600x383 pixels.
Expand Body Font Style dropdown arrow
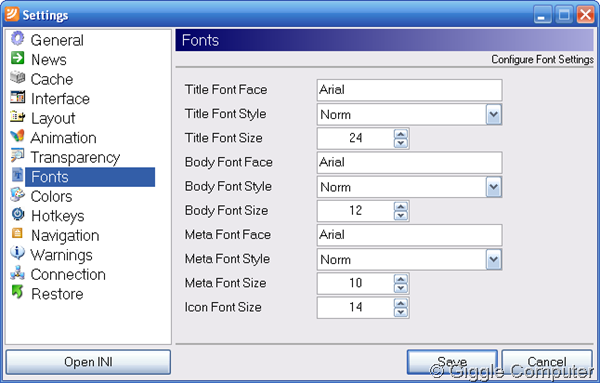pyautogui.click(x=494, y=187)
